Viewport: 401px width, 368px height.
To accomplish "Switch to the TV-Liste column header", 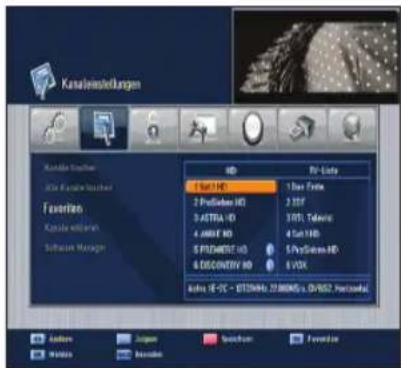I will click(x=323, y=171).
